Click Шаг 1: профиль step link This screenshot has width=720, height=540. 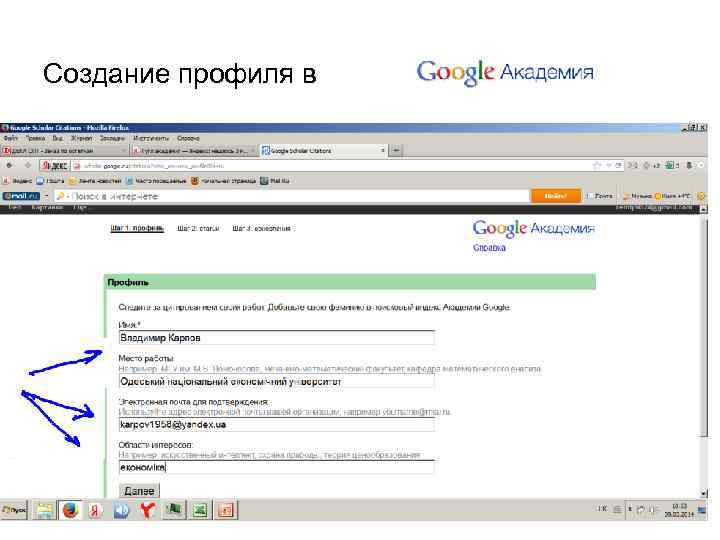137,228
